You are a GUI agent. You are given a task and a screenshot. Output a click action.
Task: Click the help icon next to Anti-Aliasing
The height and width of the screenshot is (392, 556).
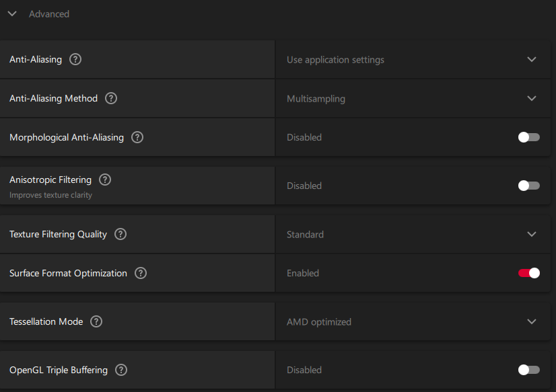coord(75,59)
